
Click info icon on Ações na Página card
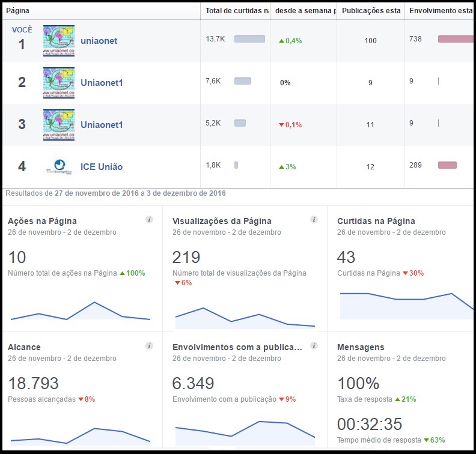[x=149, y=220]
